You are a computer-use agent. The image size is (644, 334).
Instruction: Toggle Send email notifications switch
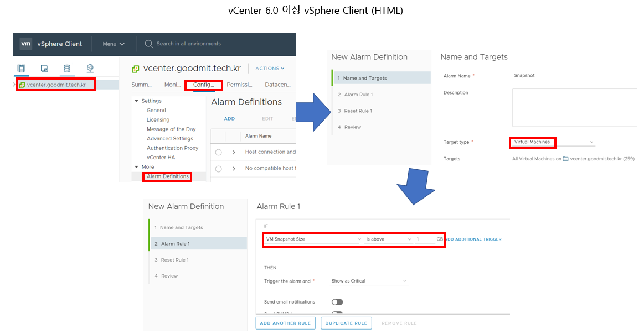click(x=337, y=302)
